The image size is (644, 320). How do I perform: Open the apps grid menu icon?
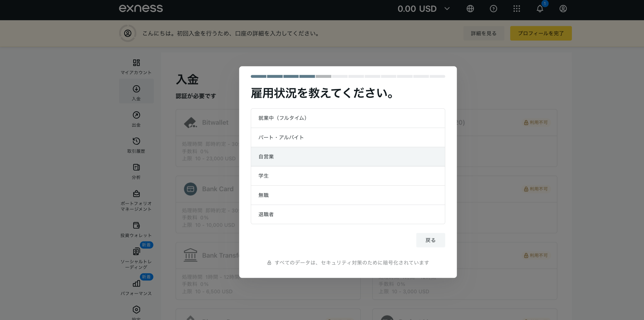click(516, 9)
